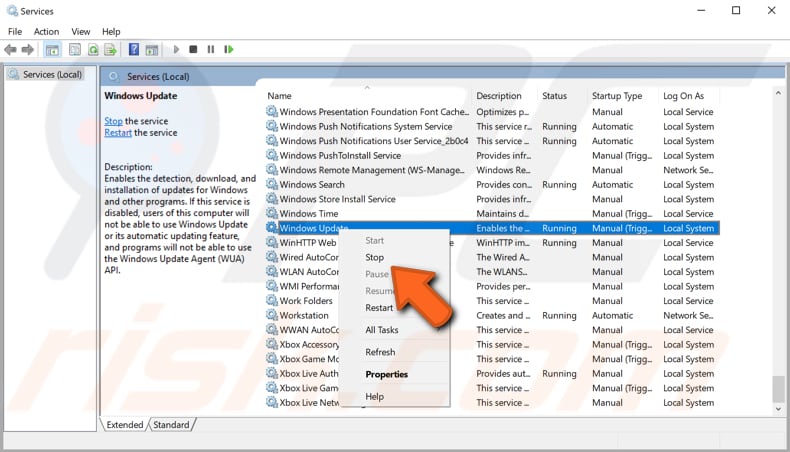Open the Help menu
The image size is (790, 452).
[x=111, y=32]
